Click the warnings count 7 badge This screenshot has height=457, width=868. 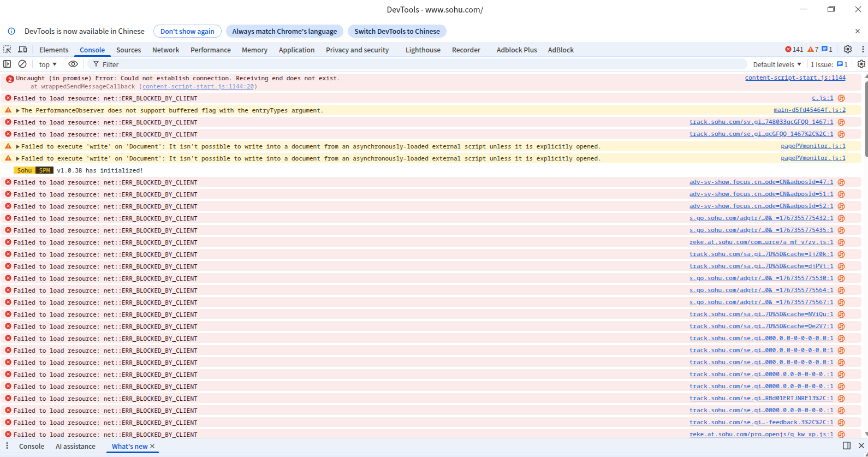pos(813,50)
